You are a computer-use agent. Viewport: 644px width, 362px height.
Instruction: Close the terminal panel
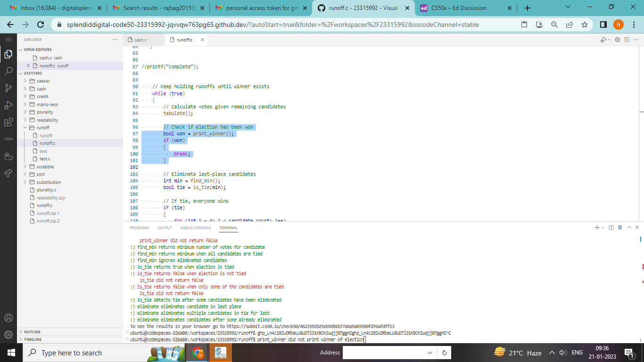(x=637, y=227)
